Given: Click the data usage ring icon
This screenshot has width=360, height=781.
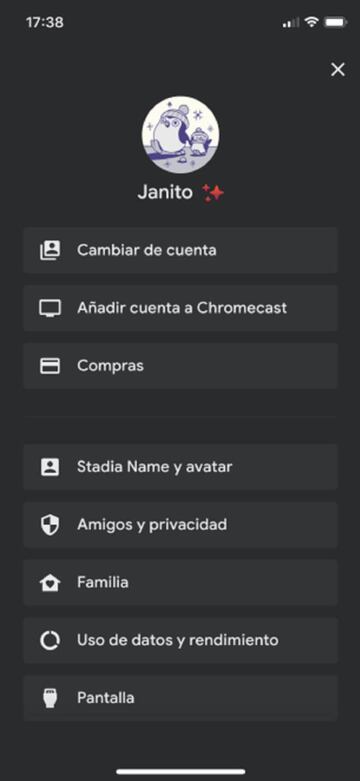Looking at the screenshot, I should (50, 641).
